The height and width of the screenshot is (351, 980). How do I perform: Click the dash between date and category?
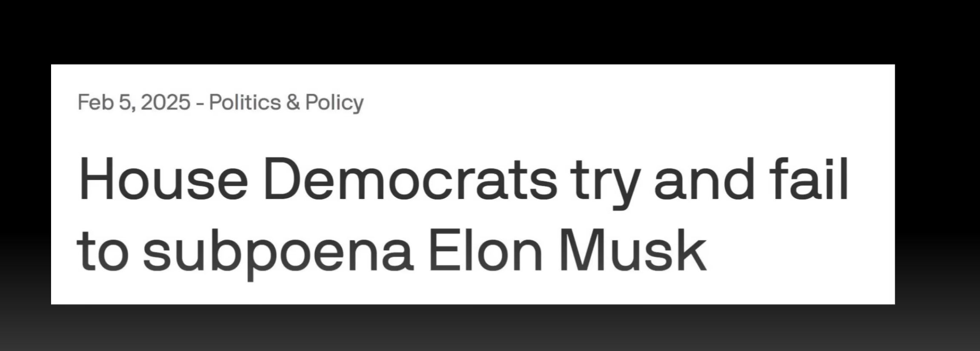click(x=200, y=103)
